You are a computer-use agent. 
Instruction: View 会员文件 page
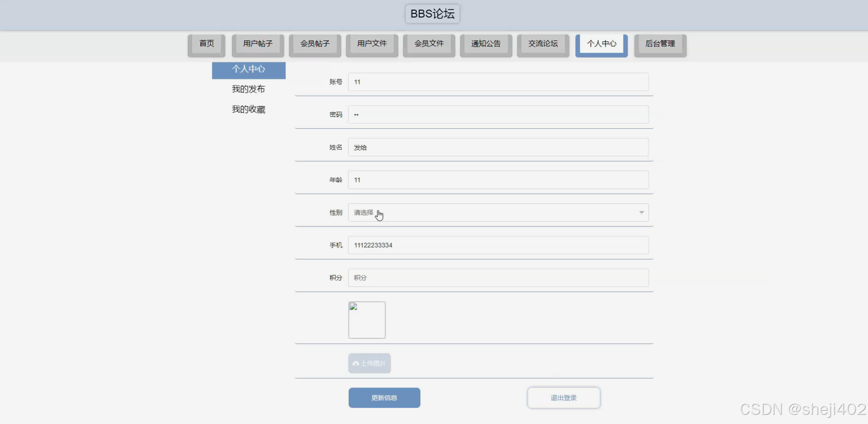[x=429, y=44]
